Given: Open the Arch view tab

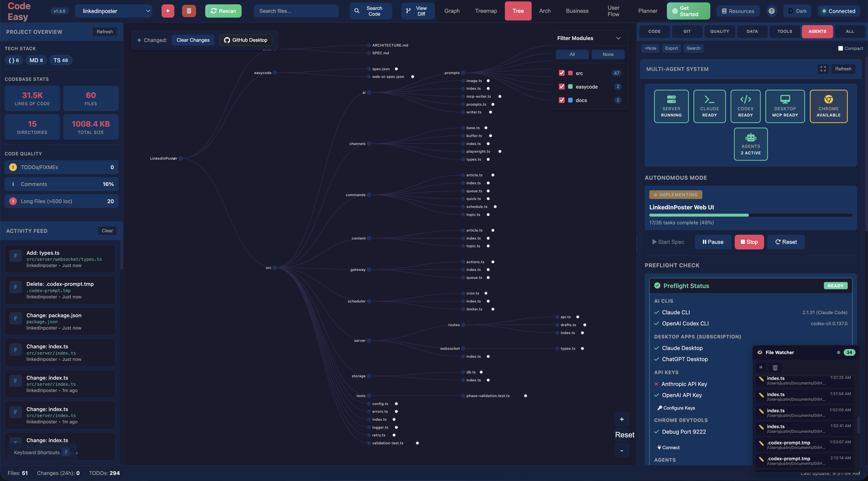Looking at the screenshot, I should tap(544, 11).
